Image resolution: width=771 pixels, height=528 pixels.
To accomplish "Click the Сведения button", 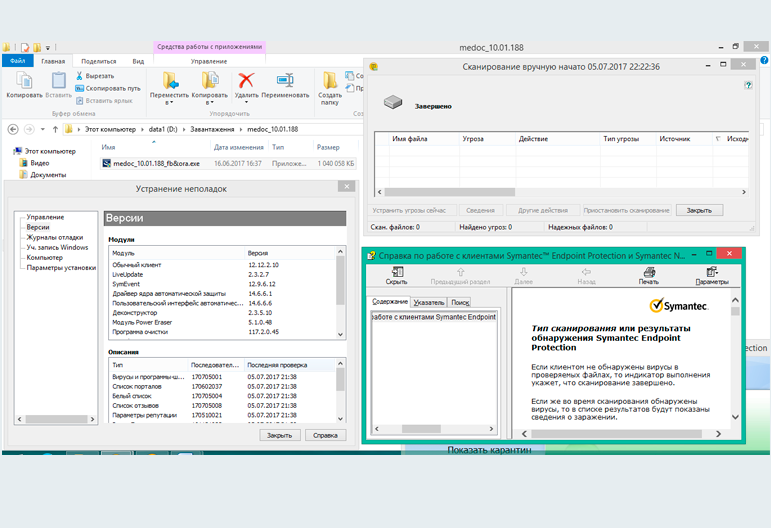I will tap(480, 210).
